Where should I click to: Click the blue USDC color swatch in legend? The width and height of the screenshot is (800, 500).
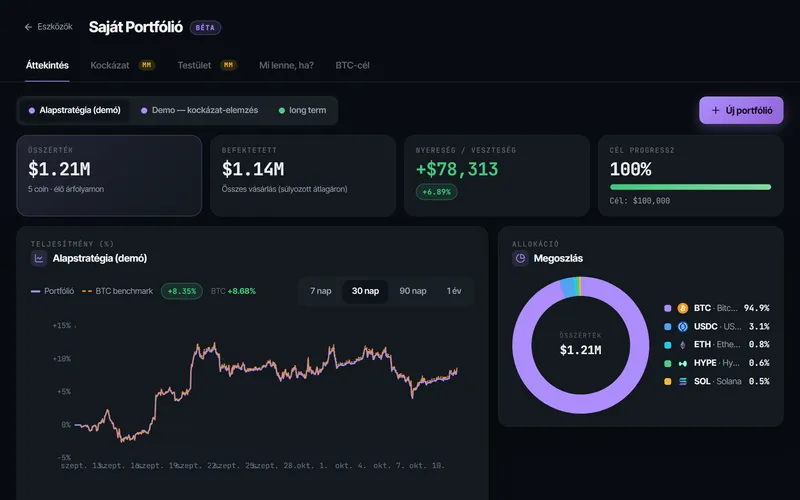tap(667, 327)
